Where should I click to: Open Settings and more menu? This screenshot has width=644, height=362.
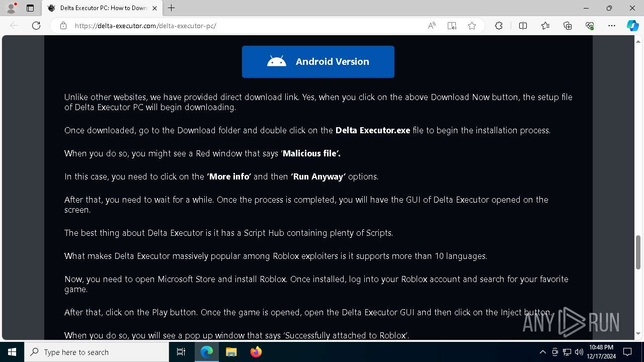[612, 26]
